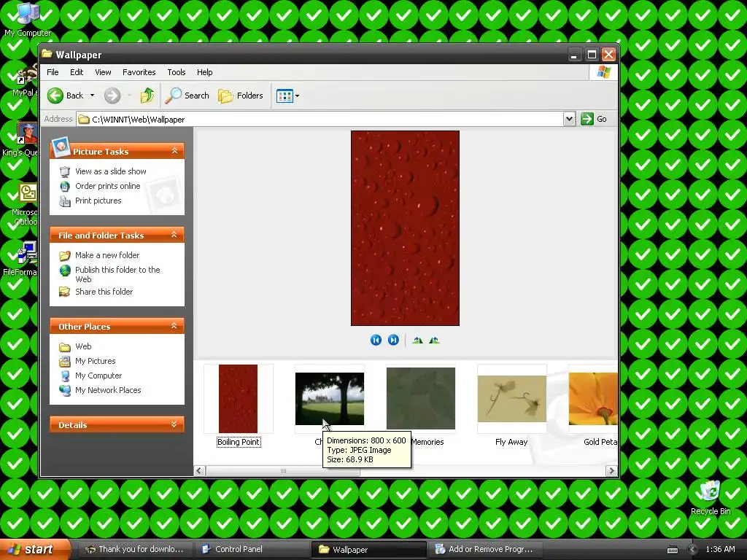This screenshot has width=747, height=560.
Task: Click the Boiling Point file name label
Action: (239, 442)
